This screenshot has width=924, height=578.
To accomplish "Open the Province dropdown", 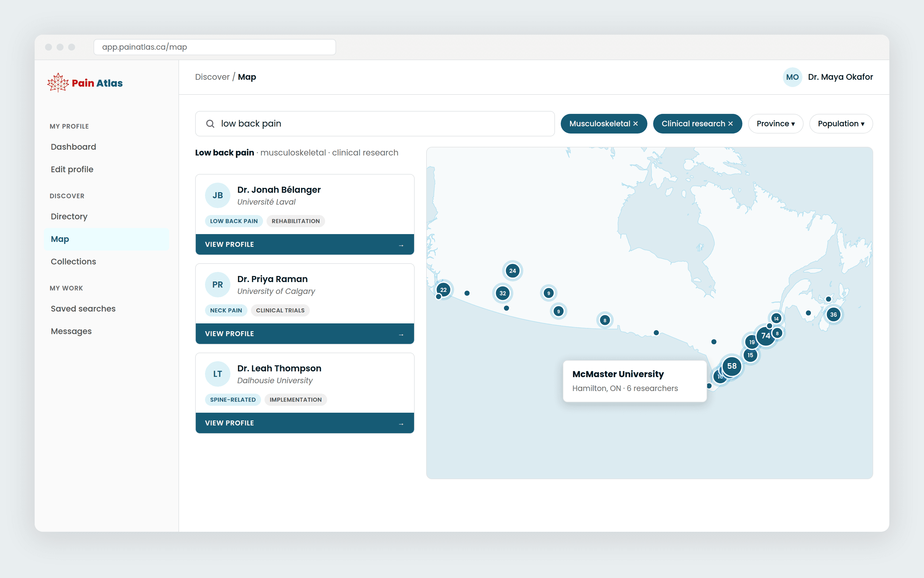I will pyautogui.click(x=776, y=124).
